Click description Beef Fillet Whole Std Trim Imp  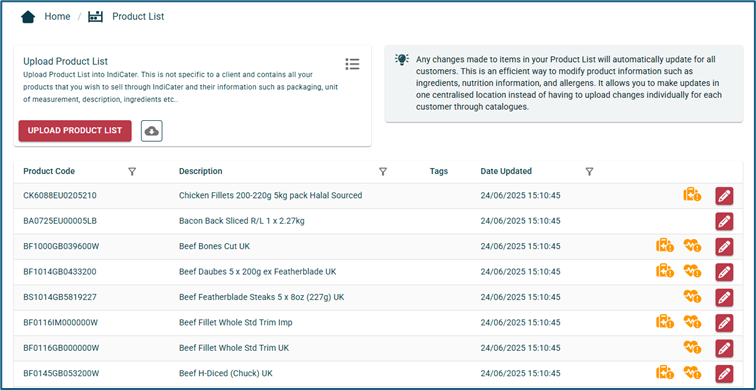point(236,323)
